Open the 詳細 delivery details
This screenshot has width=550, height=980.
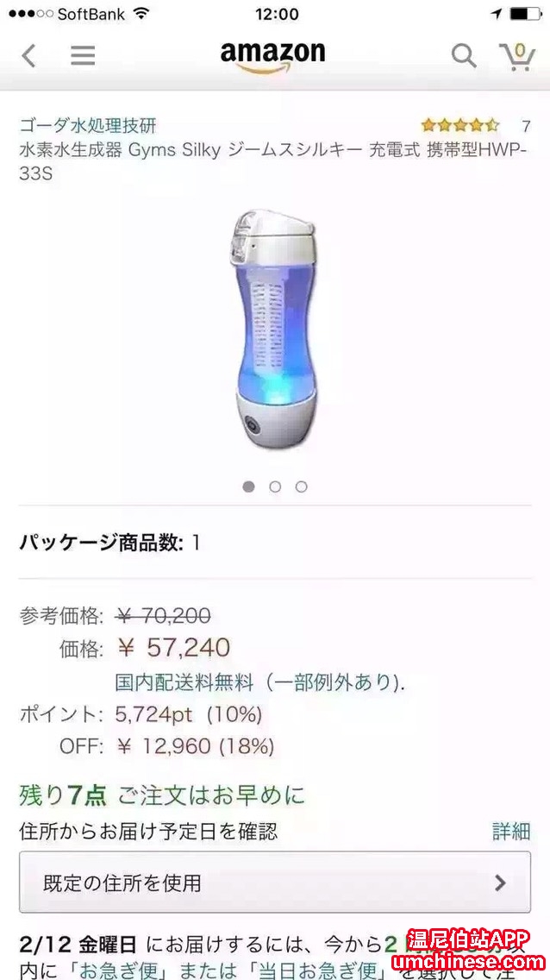511,832
